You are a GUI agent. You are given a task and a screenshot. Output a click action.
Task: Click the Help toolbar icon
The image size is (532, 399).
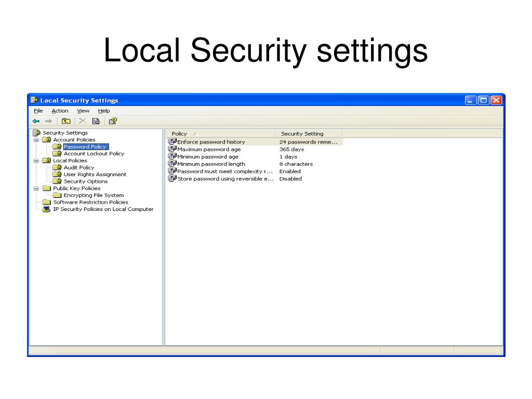coord(113,121)
